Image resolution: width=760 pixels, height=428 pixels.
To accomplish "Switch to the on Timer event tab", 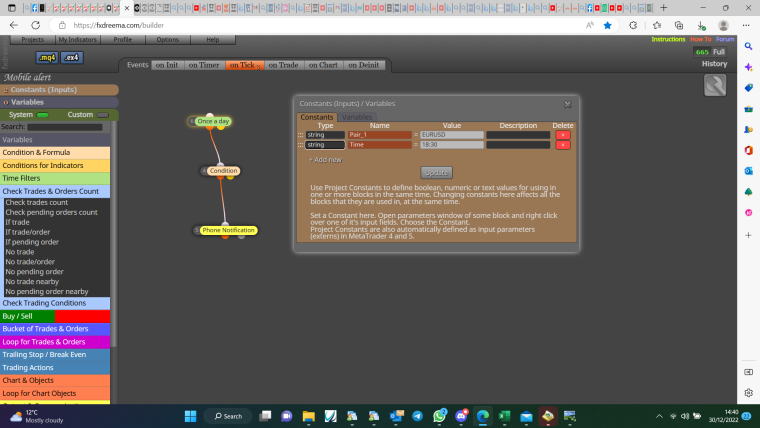I will click(204, 65).
